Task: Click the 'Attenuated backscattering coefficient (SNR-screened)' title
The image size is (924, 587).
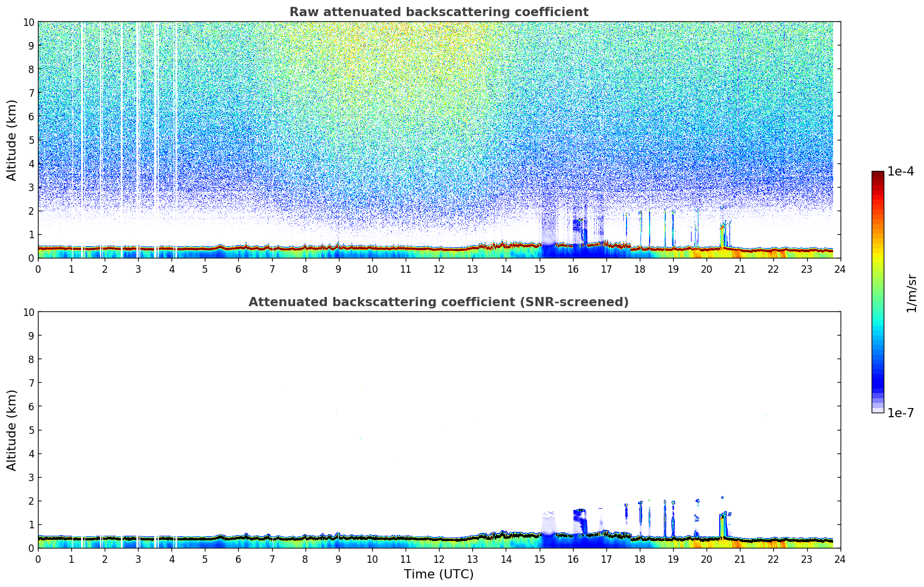Action: [x=438, y=302]
